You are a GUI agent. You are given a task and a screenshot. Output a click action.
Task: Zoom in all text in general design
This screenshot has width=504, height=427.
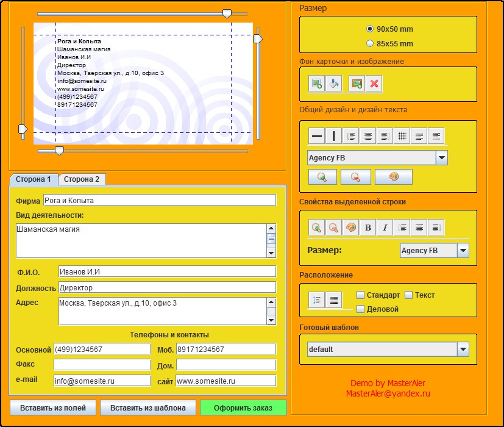click(322, 177)
